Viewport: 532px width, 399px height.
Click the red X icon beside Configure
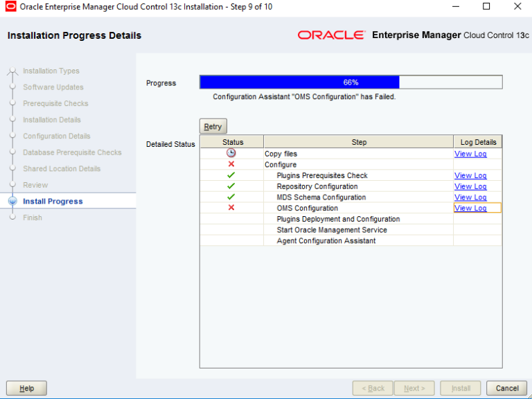[x=231, y=164]
